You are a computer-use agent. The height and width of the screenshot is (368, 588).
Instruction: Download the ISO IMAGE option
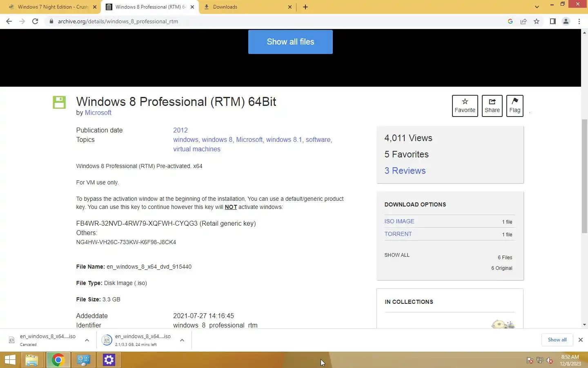pos(399,221)
